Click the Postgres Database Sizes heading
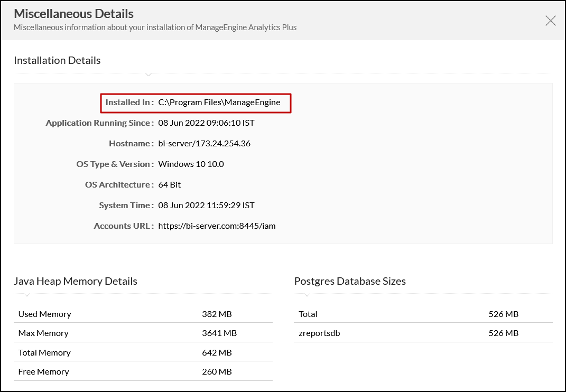Screen dimensions: 566x392 350,281
